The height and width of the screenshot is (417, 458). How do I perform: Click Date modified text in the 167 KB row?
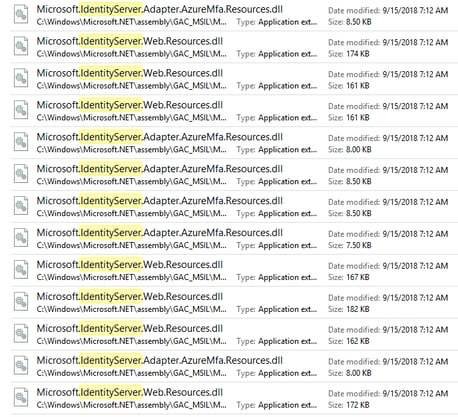point(388,266)
